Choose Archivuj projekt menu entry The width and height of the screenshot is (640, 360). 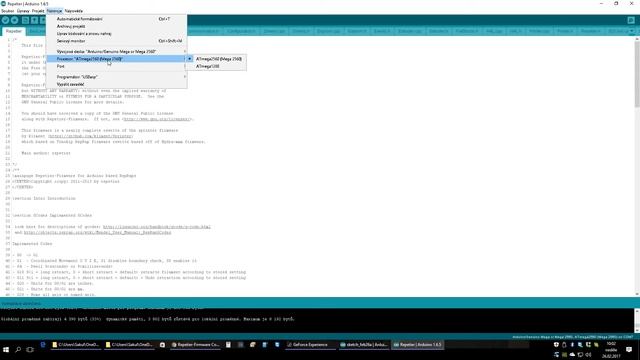tap(116, 26)
